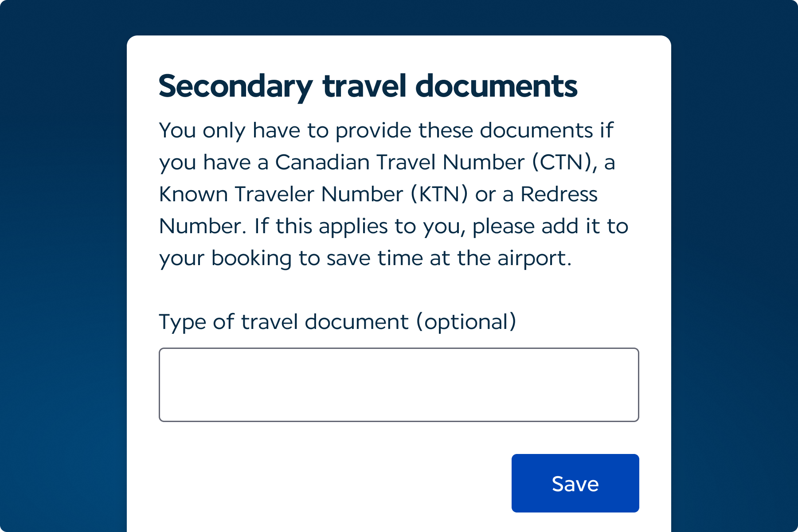The height and width of the screenshot is (532, 798).
Task: Focus the empty travel document type box
Action: click(x=399, y=384)
